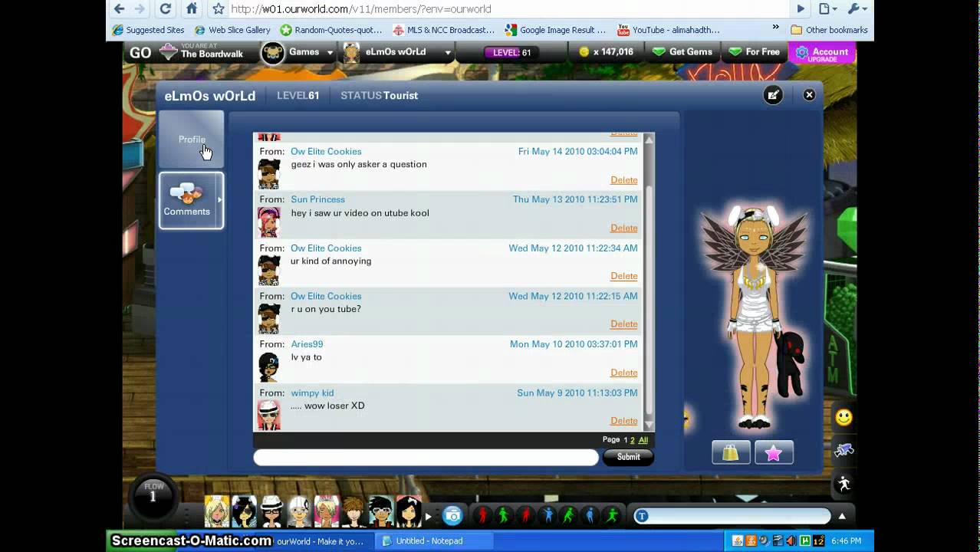Click the GO navigation button

point(140,52)
